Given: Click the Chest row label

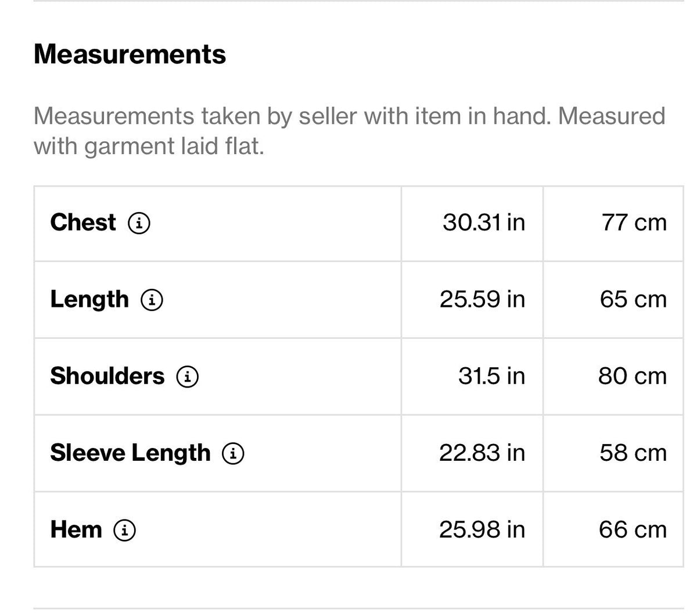Looking at the screenshot, I should (83, 223).
